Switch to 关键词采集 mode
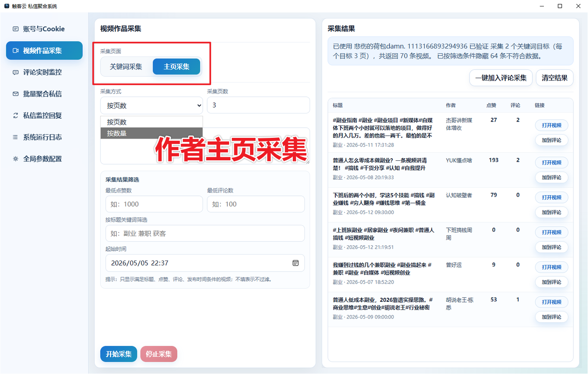This screenshot has width=588, height=374. (126, 67)
